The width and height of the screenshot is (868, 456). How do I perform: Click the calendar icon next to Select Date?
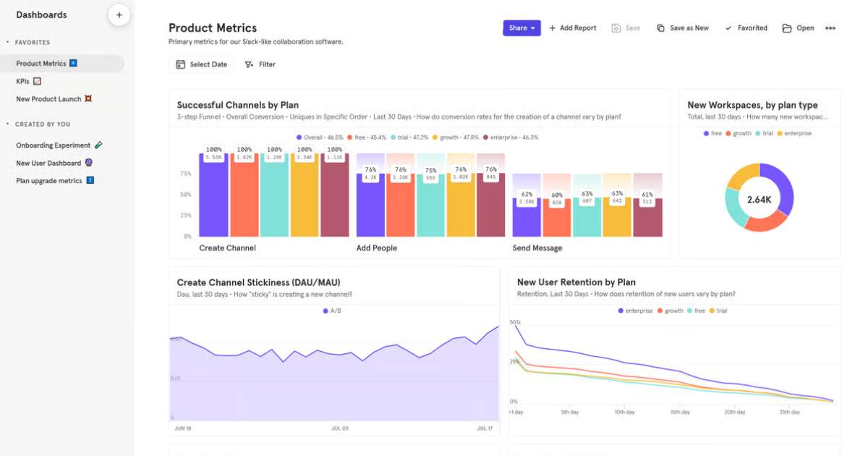click(x=180, y=64)
